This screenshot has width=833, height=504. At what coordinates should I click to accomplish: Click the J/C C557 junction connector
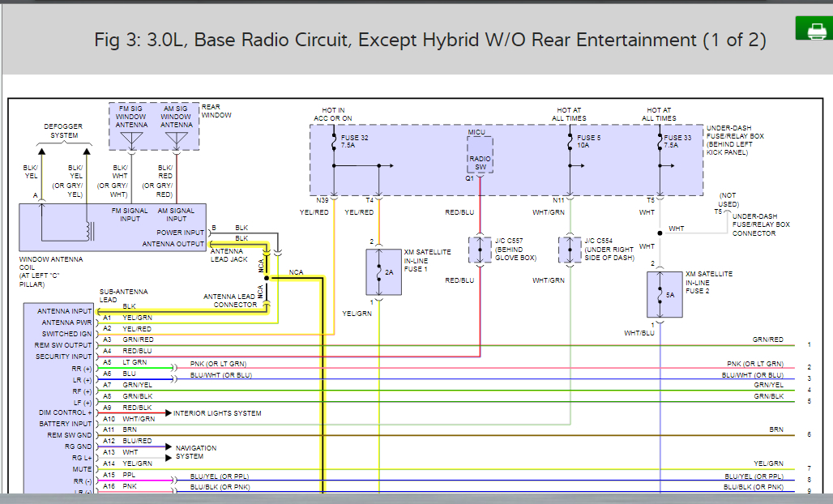[x=480, y=250]
